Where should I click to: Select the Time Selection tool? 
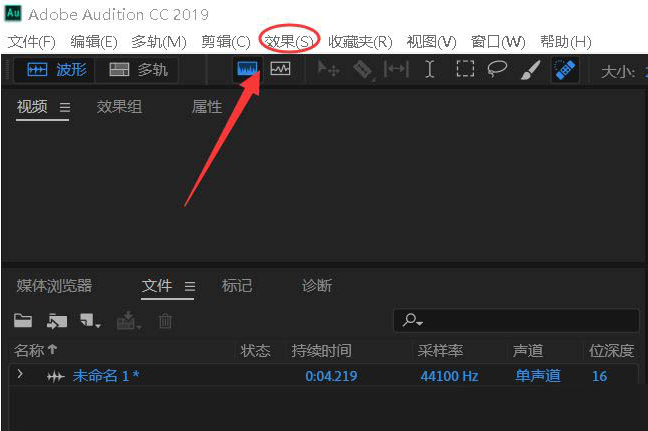[x=430, y=69]
